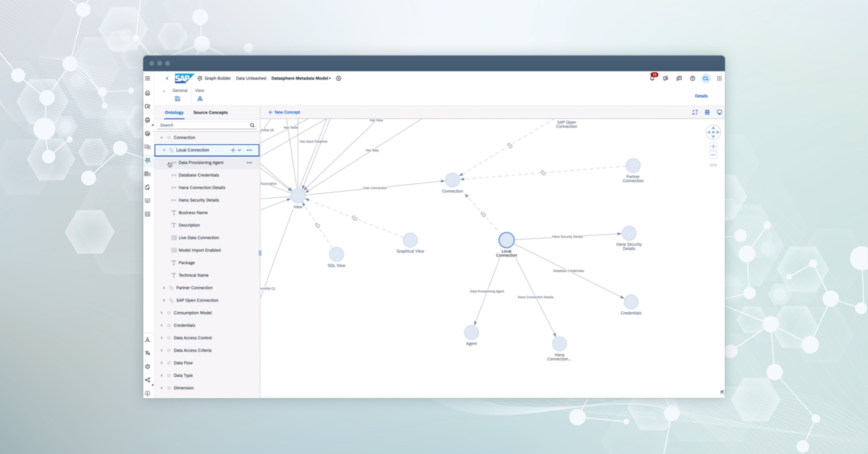Close the Datasphere Metadata Model tab
Viewport: 868px width, 454px height.
coord(339,79)
